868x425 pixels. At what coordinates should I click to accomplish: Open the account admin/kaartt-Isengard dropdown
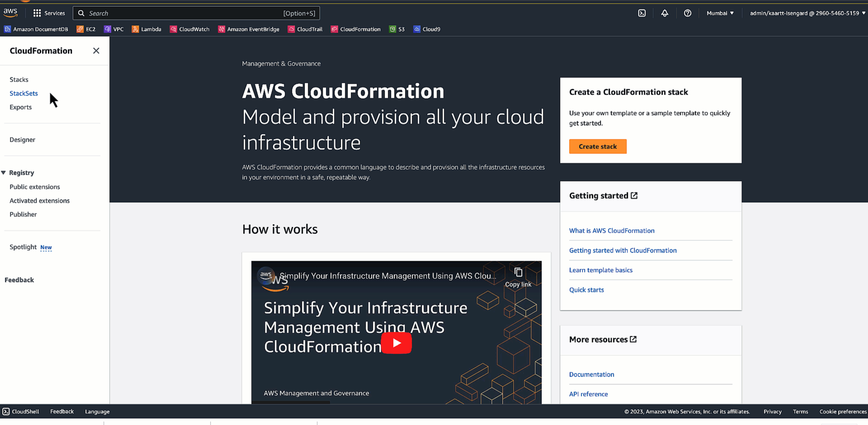806,13
